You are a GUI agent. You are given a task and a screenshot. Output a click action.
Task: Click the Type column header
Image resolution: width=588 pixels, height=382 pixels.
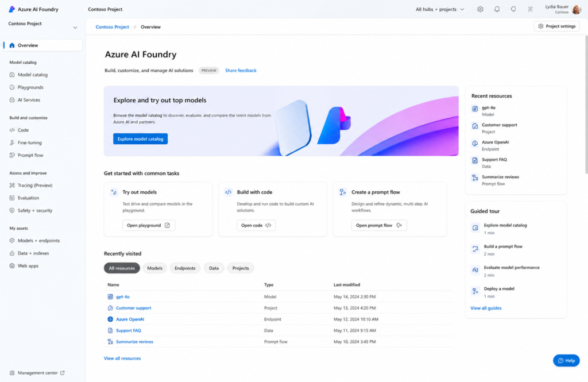[269, 285]
